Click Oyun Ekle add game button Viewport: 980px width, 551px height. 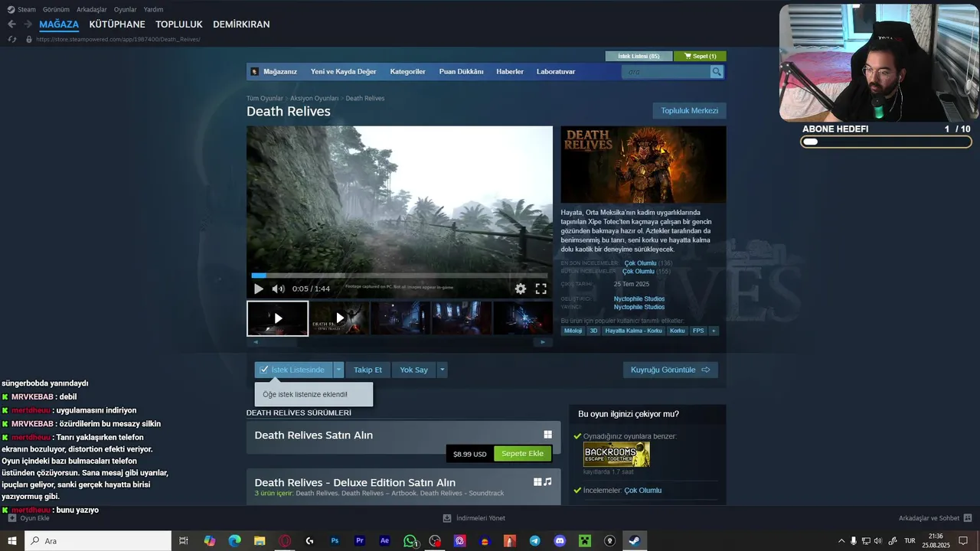tap(28, 518)
